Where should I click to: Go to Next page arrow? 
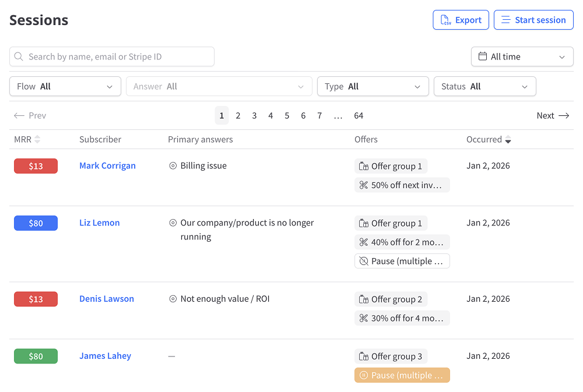coord(553,116)
